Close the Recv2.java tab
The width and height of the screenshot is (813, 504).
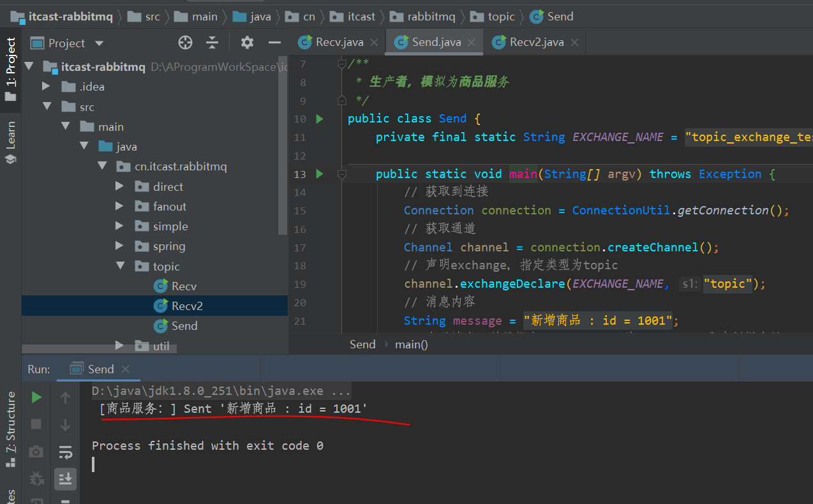coord(574,43)
